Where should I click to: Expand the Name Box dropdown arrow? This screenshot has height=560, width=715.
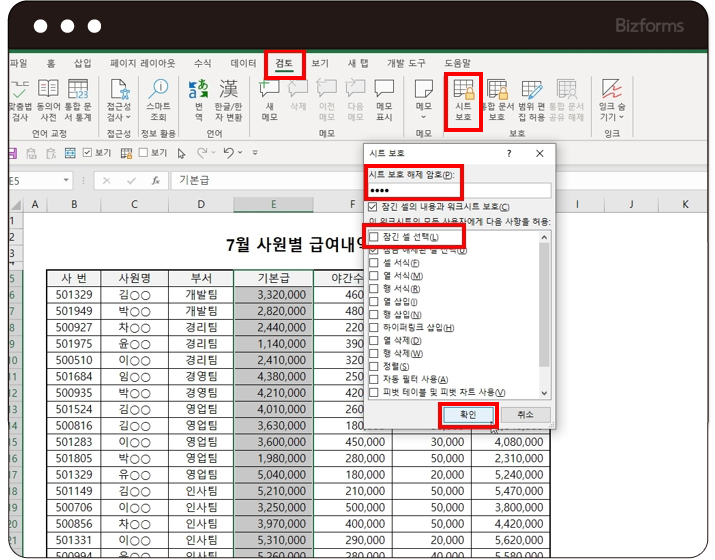[66, 181]
